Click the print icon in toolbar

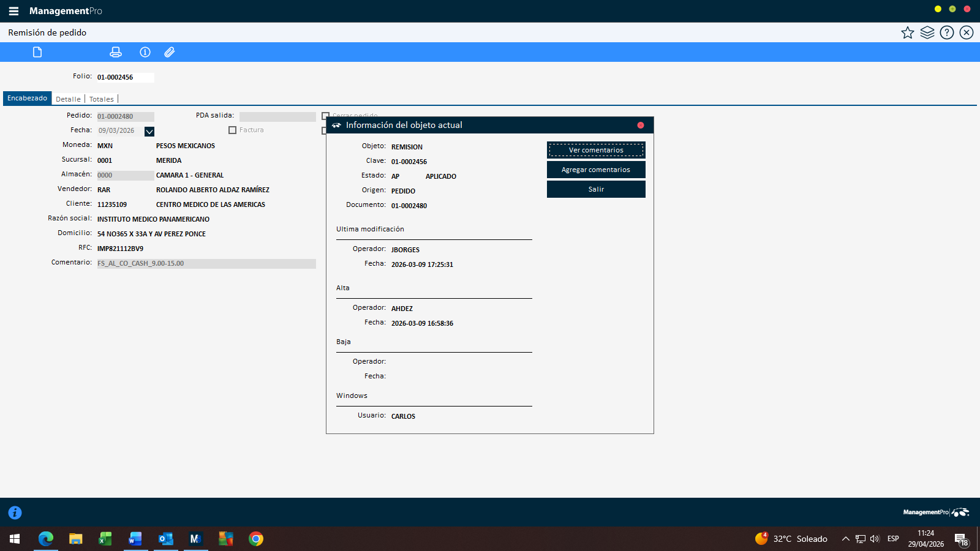point(115,52)
